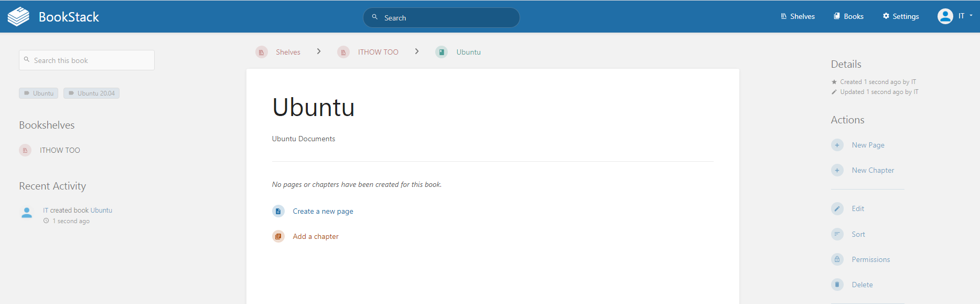Click Add a chapter link
The image size is (980, 304).
click(316, 236)
